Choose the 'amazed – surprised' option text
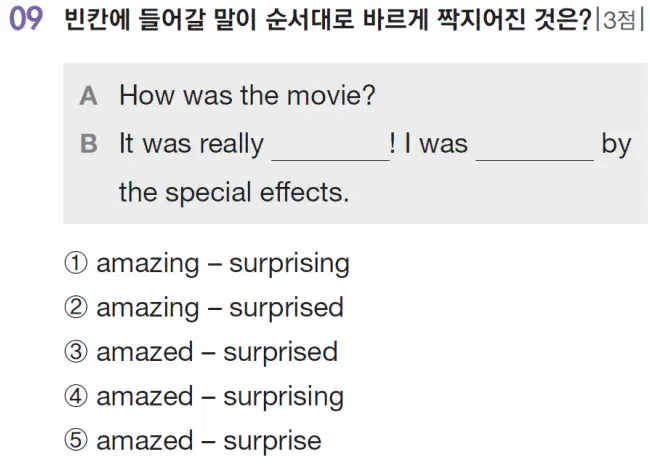650x469 pixels. pos(217,353)
